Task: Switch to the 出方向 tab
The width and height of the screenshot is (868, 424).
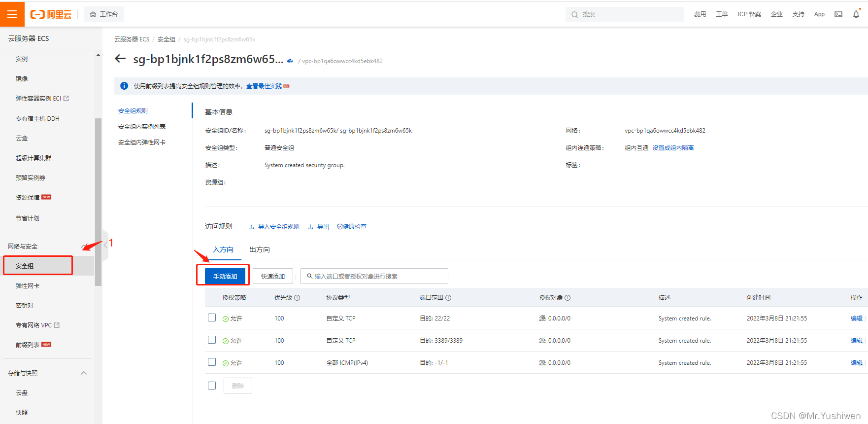Action: pos(260,250)
